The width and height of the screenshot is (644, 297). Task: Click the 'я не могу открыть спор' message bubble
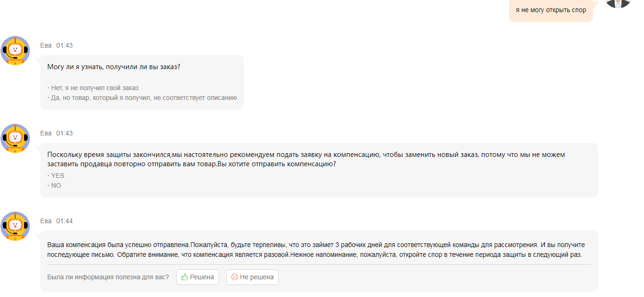click(x=551, y=10)
